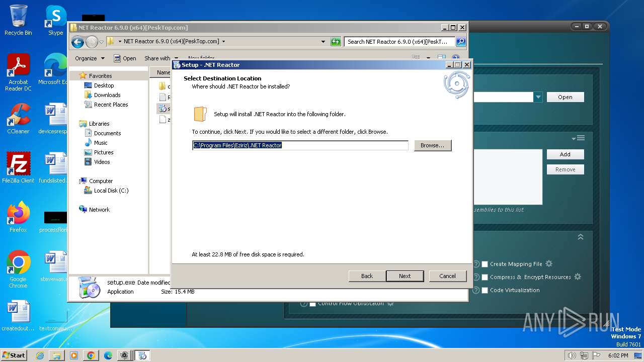Viewport: 644px width, 362px height.
Task: Click the Explorer address bar refresh icon
Action: coord(336,42)
